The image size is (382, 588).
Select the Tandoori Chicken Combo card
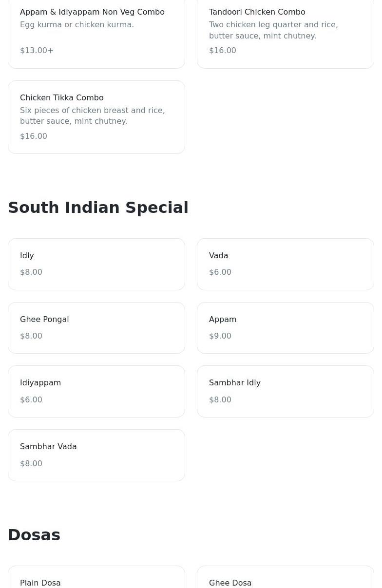point(257,12)
